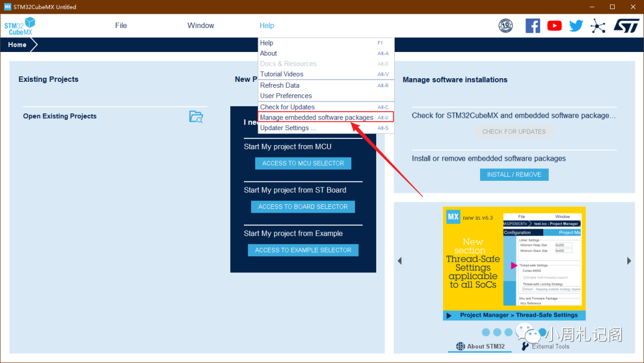Choose Tutorial Videos menu item
This screenshot has height=363, width=644.
pyautogui.click(x=326, y=74)
